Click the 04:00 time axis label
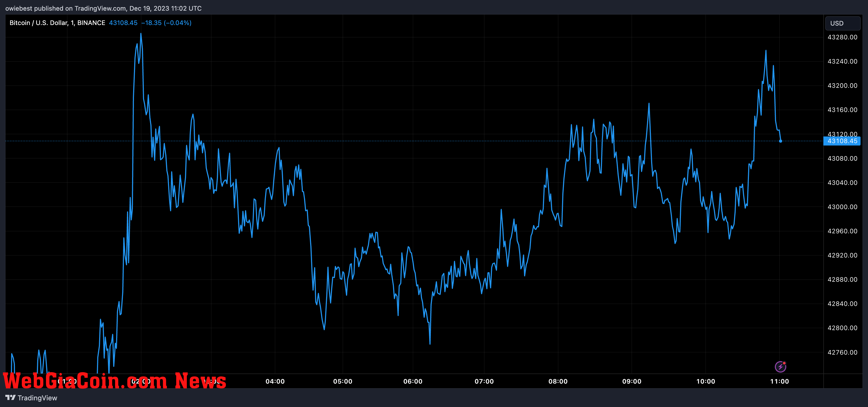The height and width of the screenshot is (407, 868). tap(275, 381)
